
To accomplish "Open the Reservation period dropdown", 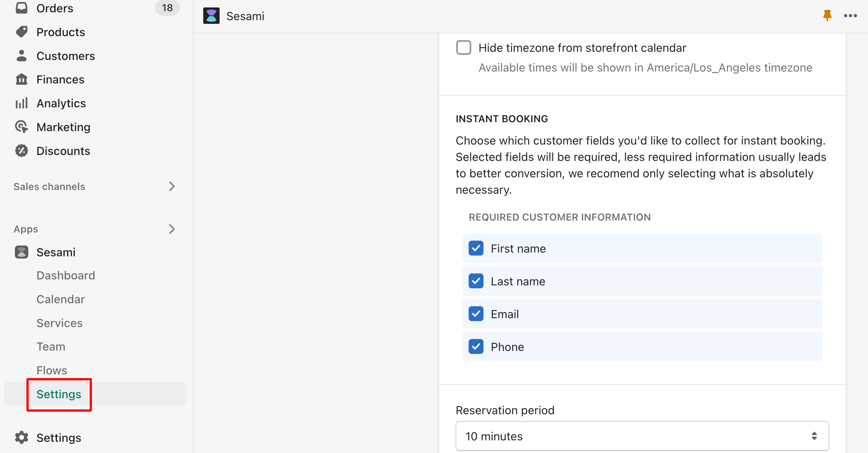I will click(642, 436).
